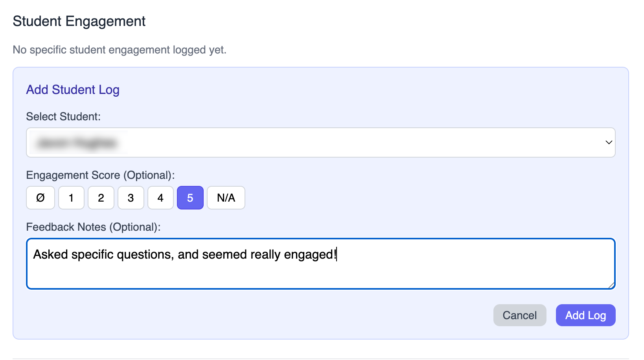Mark engagement score as N/A
The width and height of the screenshot is (644, 360).
click(x=226, y=198)
